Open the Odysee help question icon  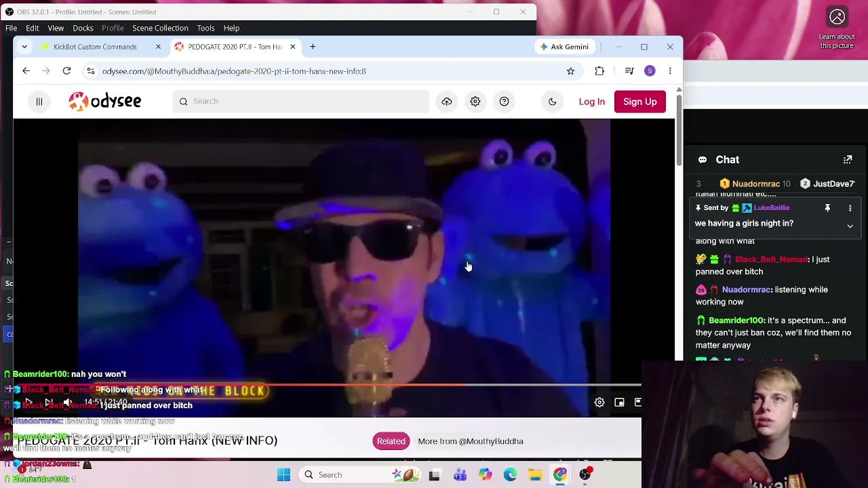(504, 102)
